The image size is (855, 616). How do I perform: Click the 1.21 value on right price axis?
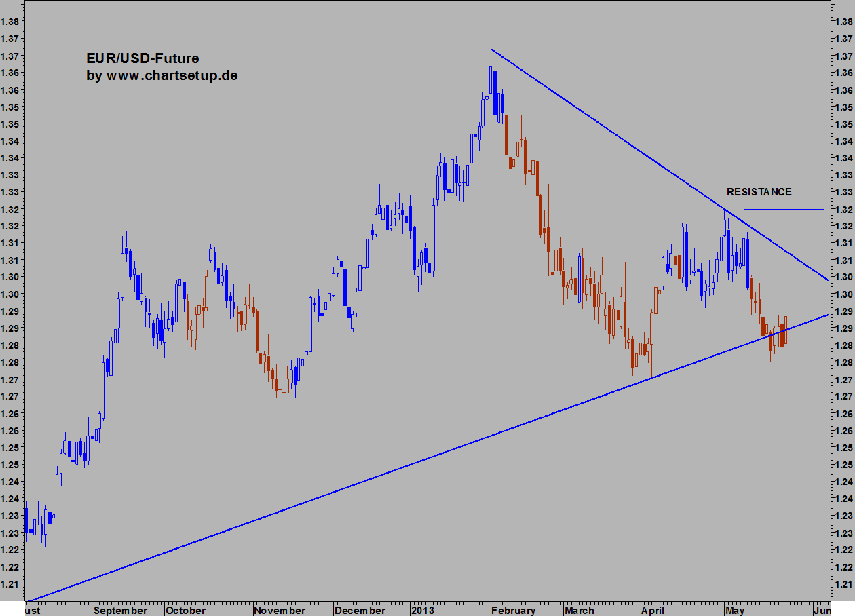(844, 584)
